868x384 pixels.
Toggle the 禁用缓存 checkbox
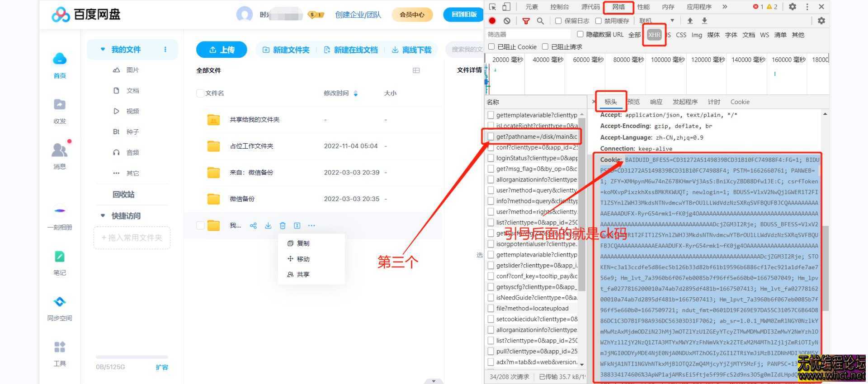point(599,21)
